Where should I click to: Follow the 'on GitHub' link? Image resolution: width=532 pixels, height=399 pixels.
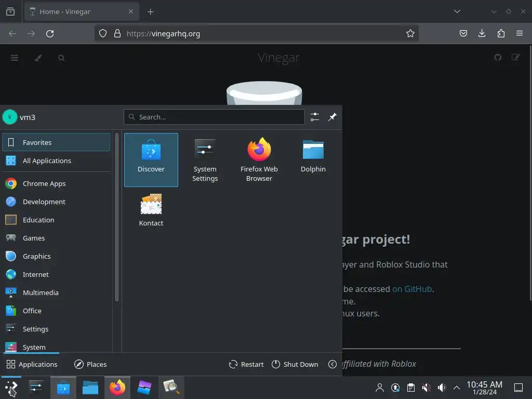point(412,289)
